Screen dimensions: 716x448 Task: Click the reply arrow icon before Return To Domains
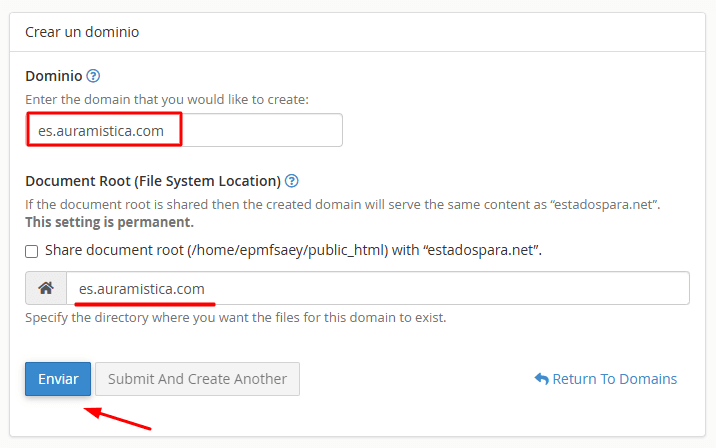pos(541,379)
